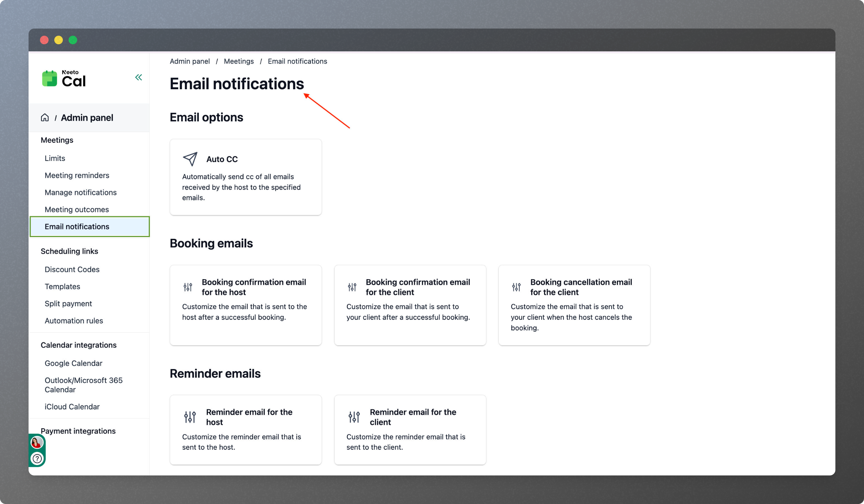Image resolution: width=864 pixels, height=504 pixels.
Task: Click the home icon in sidebar
Action: pos(45,117)
